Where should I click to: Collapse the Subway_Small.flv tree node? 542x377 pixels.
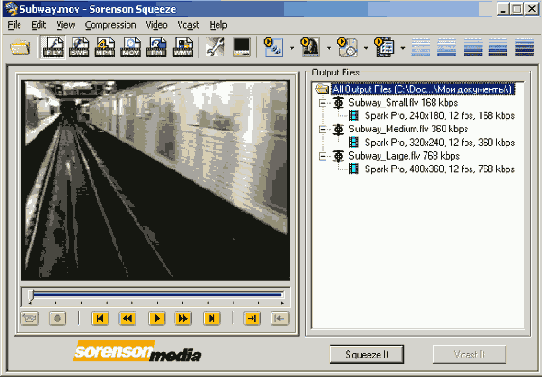pos(323,103)
